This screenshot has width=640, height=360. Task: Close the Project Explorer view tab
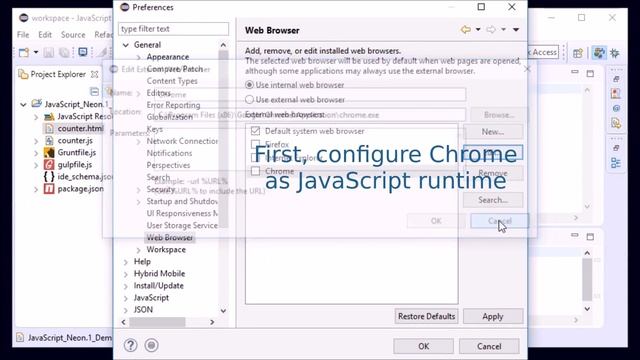95,74
